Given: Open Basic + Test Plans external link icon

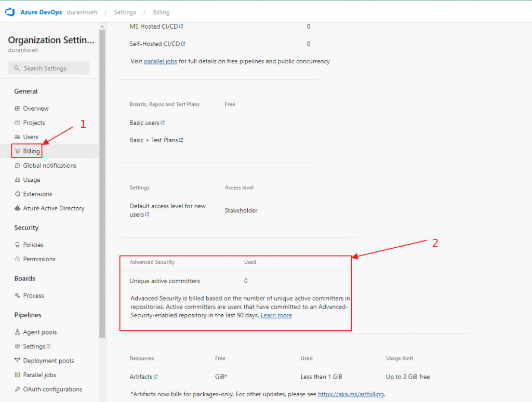Looking at the screenshot, I should 181,140.
